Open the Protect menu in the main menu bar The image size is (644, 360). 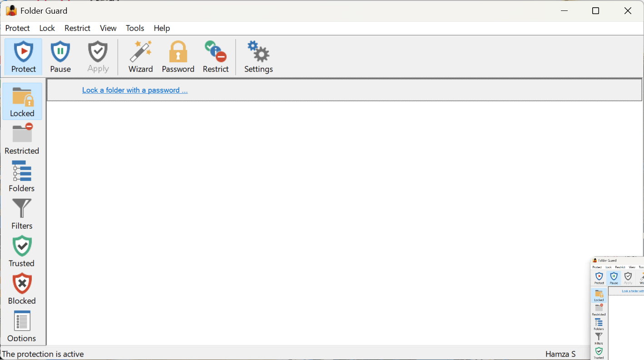18,28
